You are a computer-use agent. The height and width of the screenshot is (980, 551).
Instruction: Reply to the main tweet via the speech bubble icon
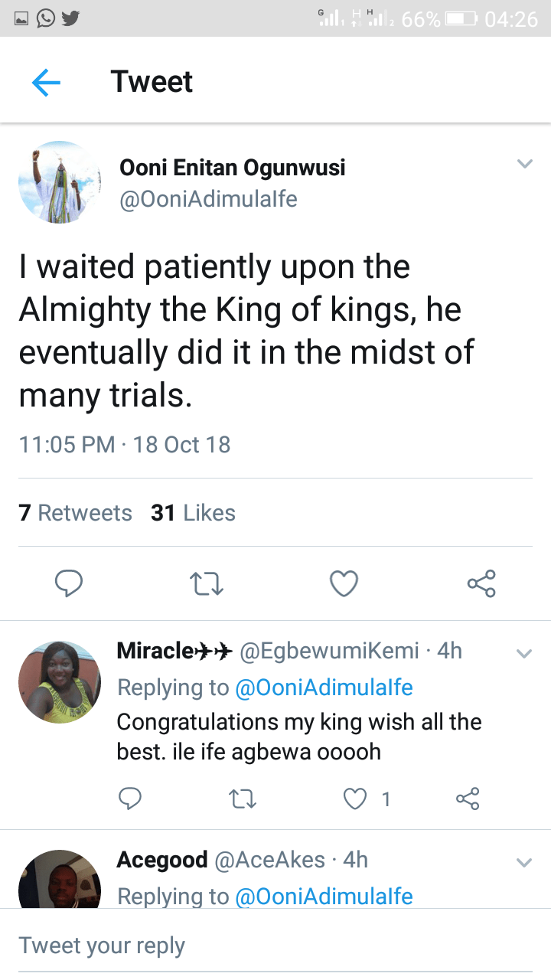coord(69,583)
